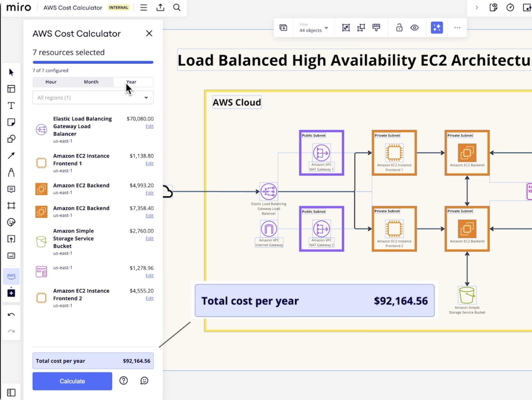Open the Comment tool
The height and width of the screenshot is (400, 532).
pos(11,189)
